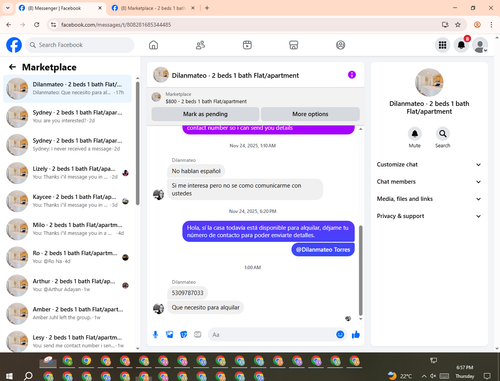
Task: Go back in browser history
Action: click(9, 25)
